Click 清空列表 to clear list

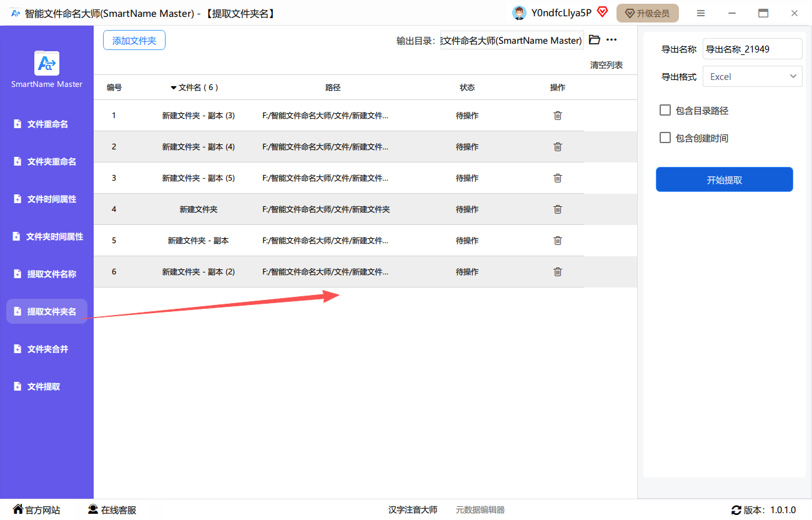pos(606,65)
